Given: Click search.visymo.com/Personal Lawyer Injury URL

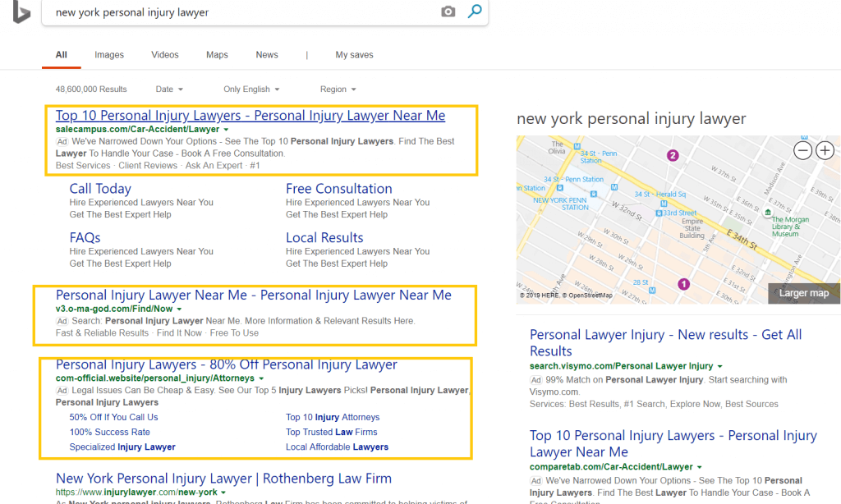Looking at the screenshot, I should tap(621, 366).
